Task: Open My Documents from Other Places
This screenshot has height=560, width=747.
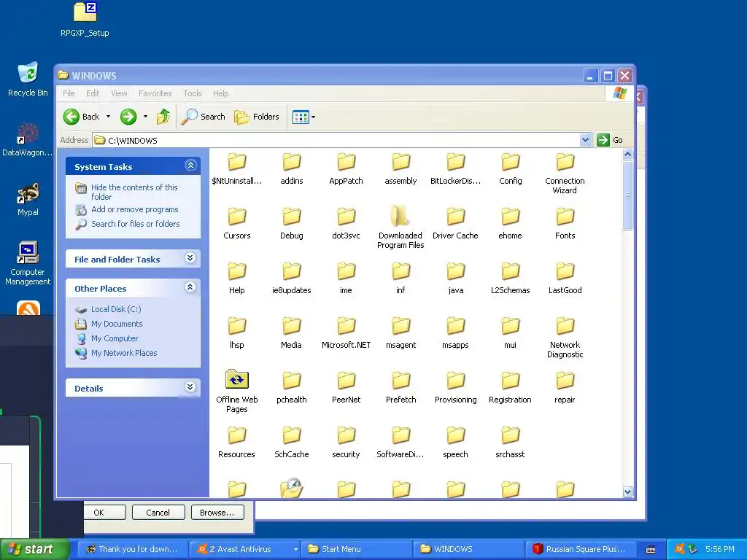Action: 117,324
